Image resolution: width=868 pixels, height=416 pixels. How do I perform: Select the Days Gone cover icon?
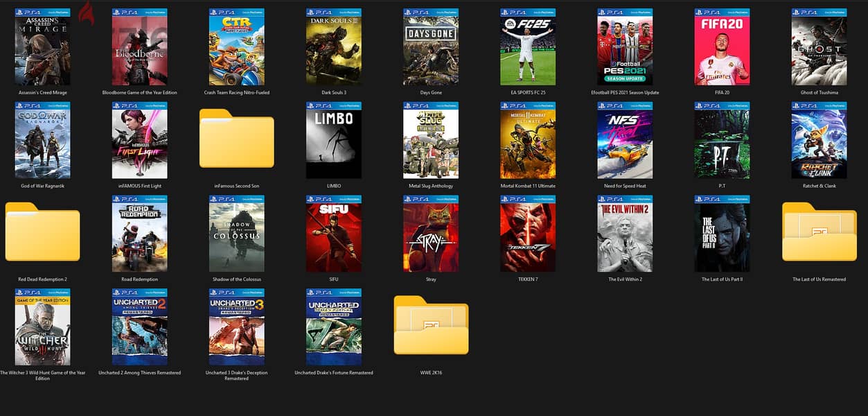430,47
